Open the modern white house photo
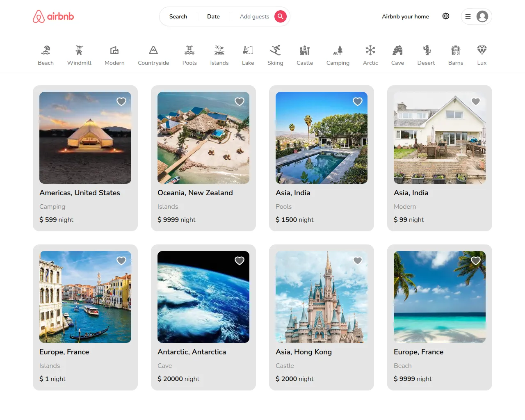The image size is (525, 420). pyautogui.click(x=440, y=138)
